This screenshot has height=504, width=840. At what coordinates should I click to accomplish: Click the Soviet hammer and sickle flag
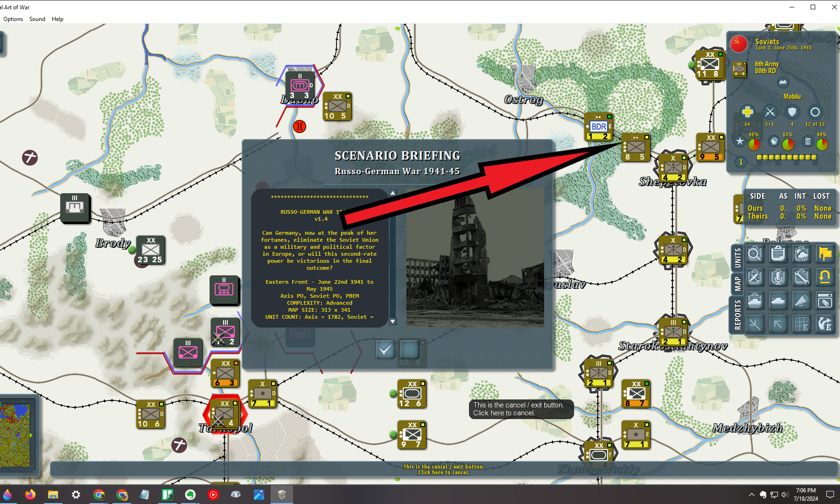(x=739, y=44)
